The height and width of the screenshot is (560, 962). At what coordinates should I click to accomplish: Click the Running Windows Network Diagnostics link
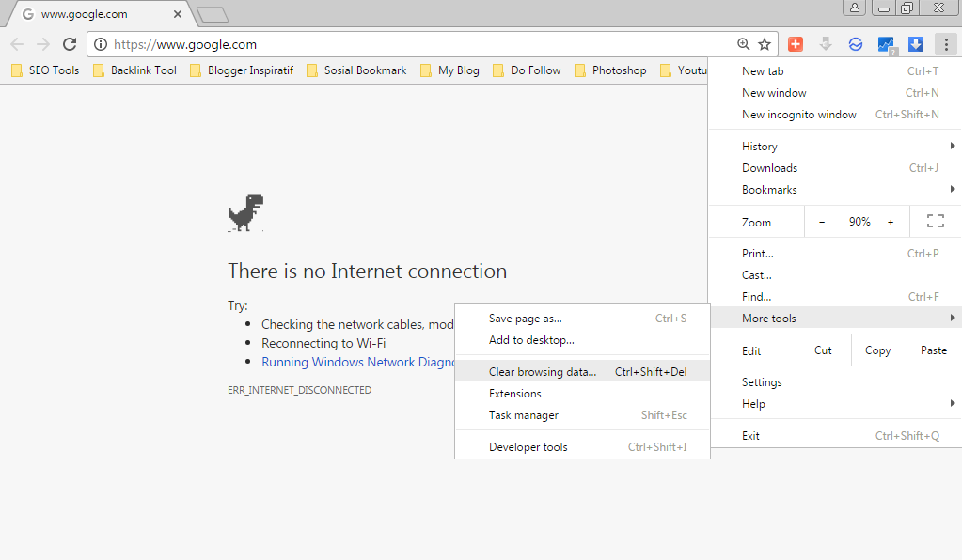coord(357,362)
